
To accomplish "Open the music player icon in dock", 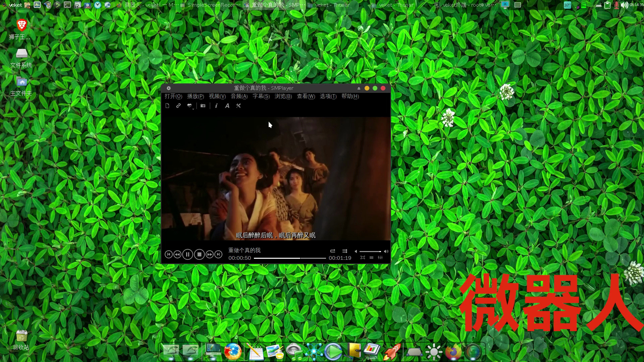I will click(x=294, y=352).
